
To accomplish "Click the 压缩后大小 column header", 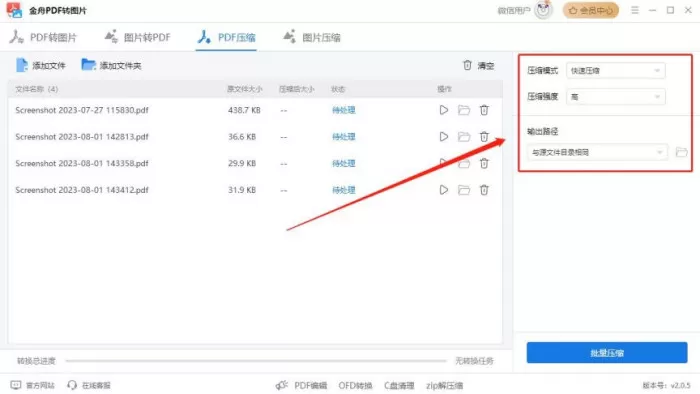I will point(296,89).
